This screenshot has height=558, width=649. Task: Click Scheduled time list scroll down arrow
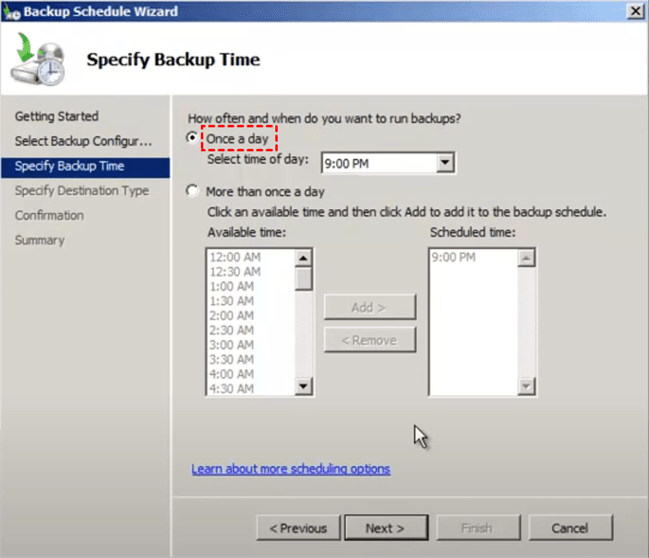click(526, 386)
